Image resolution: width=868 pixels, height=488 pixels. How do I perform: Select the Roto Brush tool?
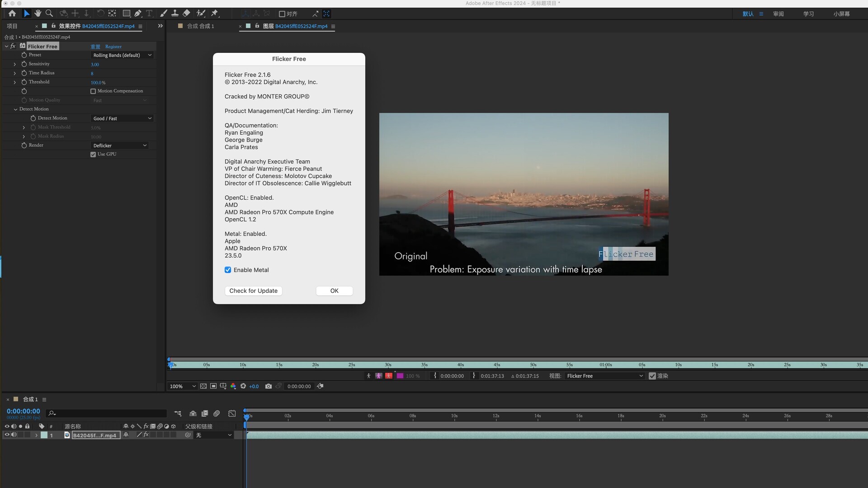pyautogui.click(x=201, y=14)
